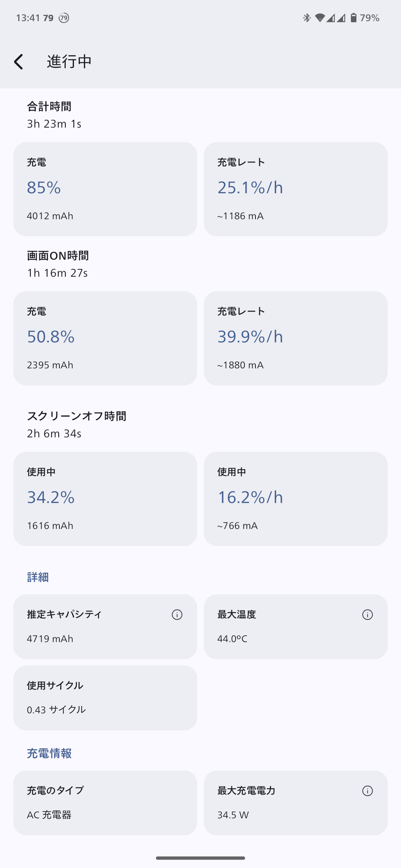Image resolution: width=401 pixels, height=868 pixels.
Task: Tap the battery icon in status bar
Action: click(354, 18)
